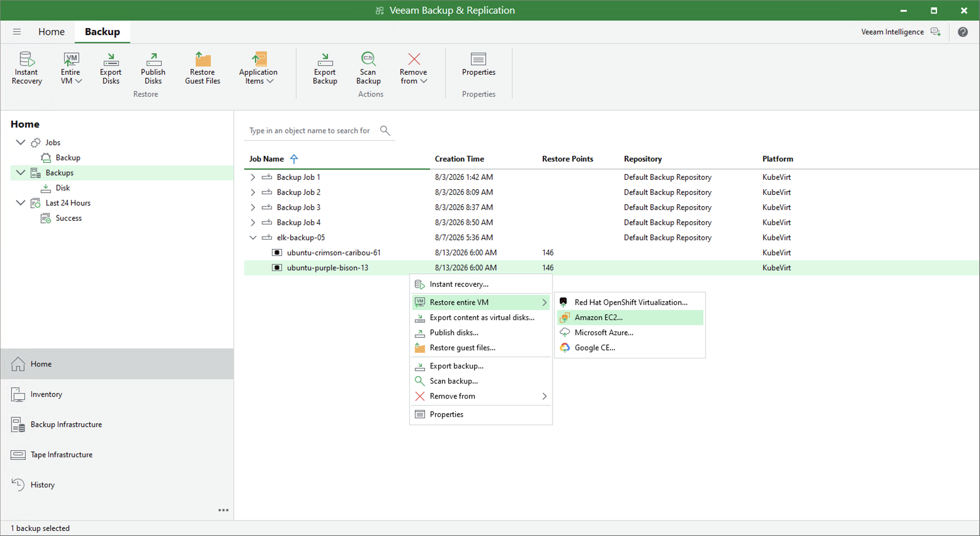Screen dimensions: 980x536
Task: Click the Veeam Intelligence chat icon
Action: click(x=936, y=31)
